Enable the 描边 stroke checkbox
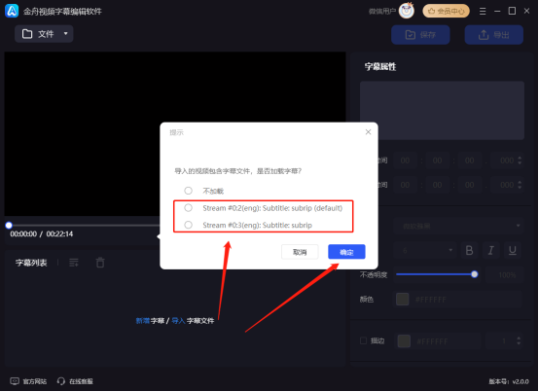This screenshot has height=392, width=539. [x=363, y=340]
